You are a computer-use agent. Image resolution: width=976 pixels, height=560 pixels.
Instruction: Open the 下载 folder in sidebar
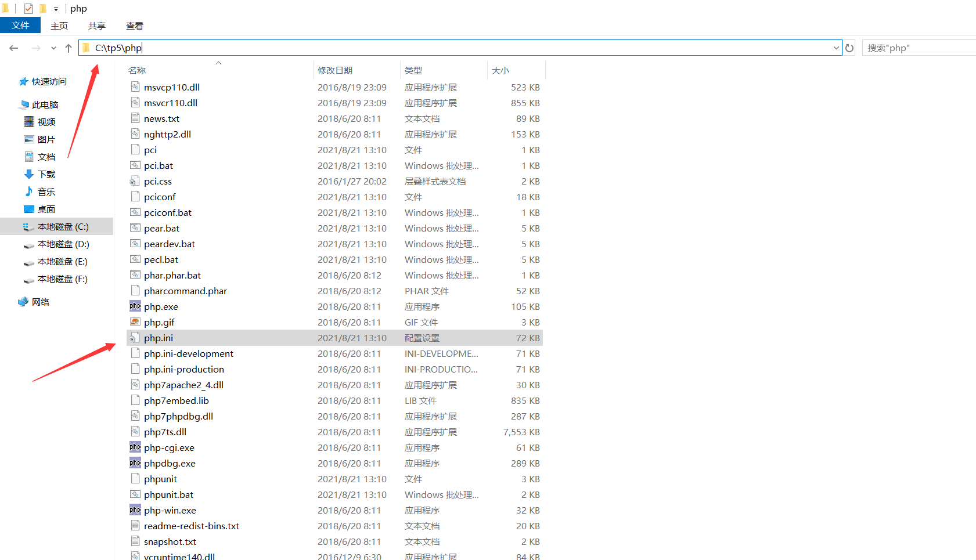(x=39, y=174)
